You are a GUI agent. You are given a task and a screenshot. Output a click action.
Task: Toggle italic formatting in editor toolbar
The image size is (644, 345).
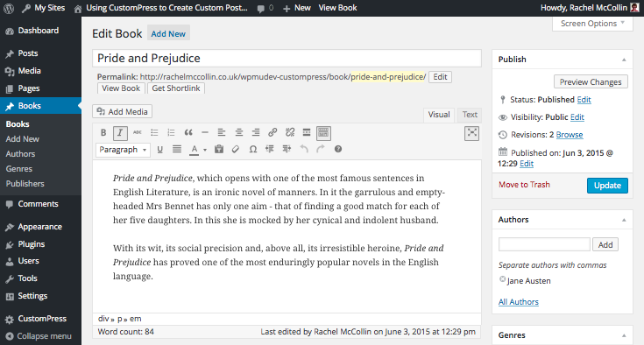pos(120,132)
